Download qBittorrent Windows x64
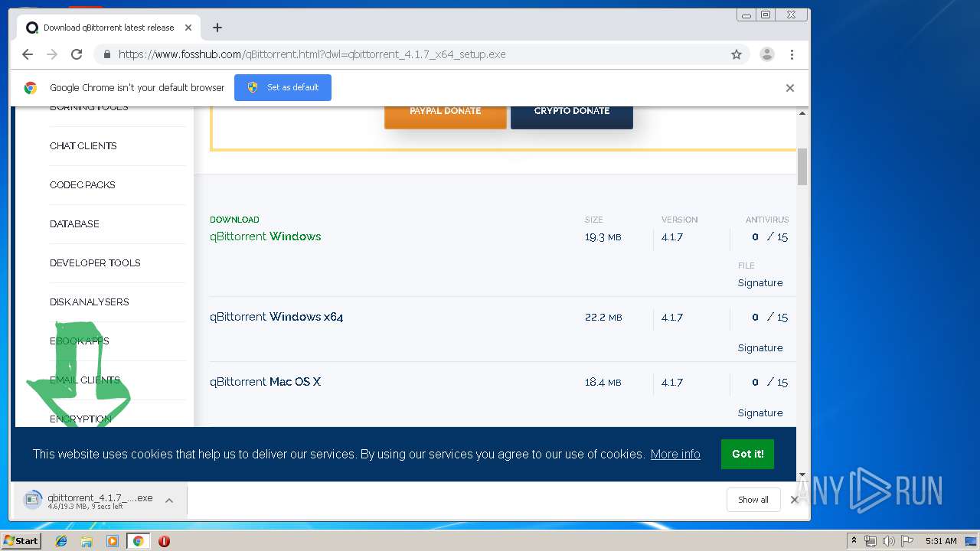This screenshot has width=980, height=551. coord(276,317)
